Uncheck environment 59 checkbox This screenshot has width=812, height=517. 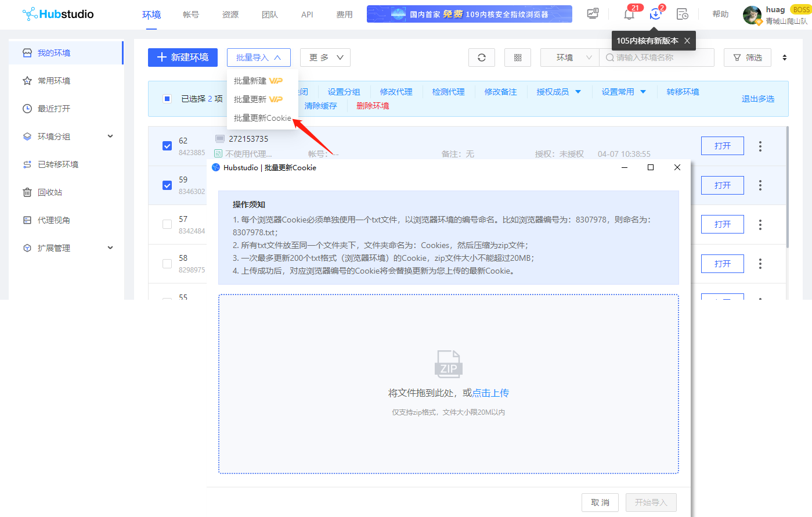coord(167,185)
